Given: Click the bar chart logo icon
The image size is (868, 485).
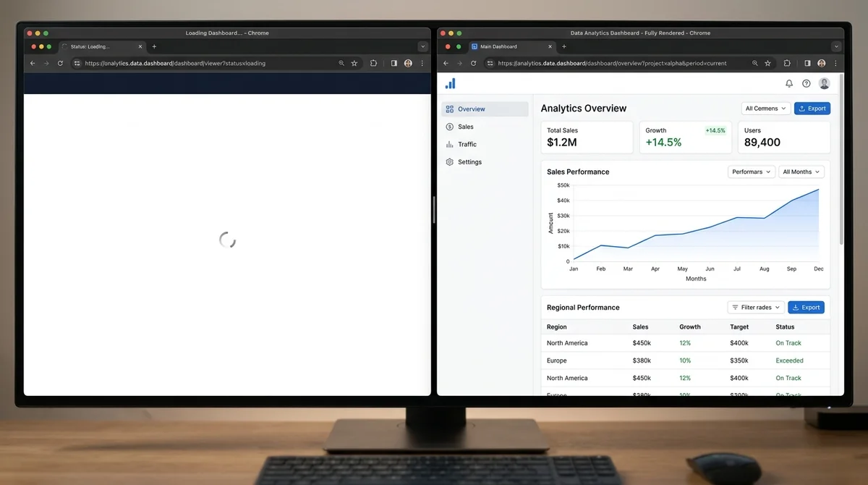Looking at the screenshot, I should [451, 84].
